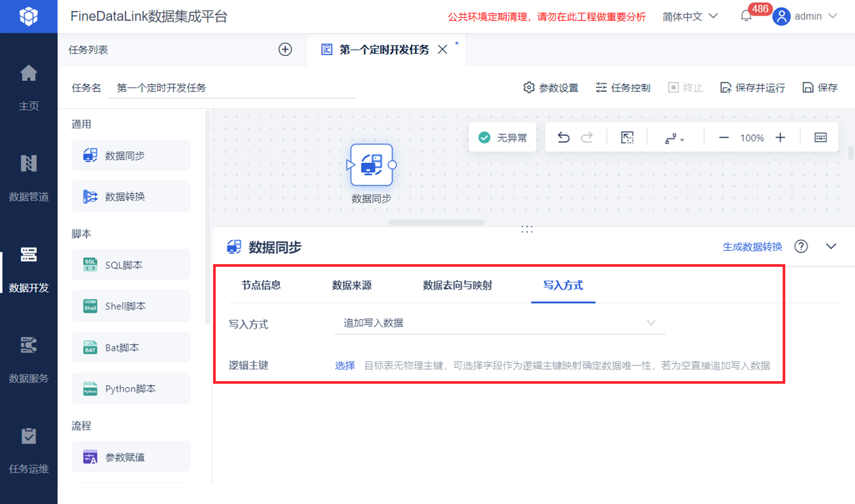Pick Python脚本 from the component list
This screenshot has width=855, height=504.
(x=131, y=388)
